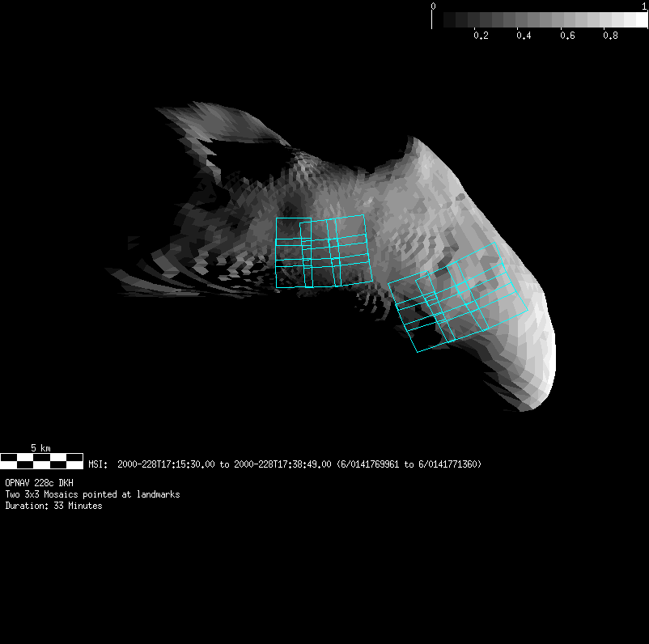Click the 'Two 3x3 Mosaics pointed at landmarks' text
Image resolution: width=649 pixels, height=644 pixels.
(x=92, y=494)
